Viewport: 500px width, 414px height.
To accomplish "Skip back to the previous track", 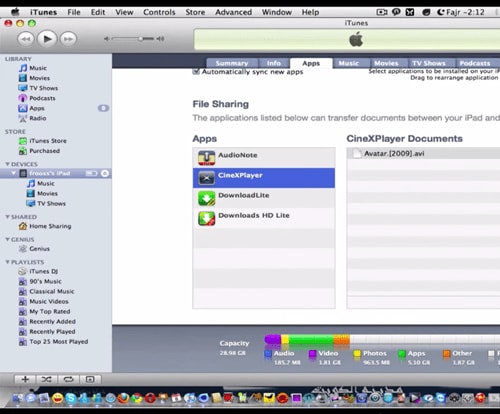I will coord(26,39).
